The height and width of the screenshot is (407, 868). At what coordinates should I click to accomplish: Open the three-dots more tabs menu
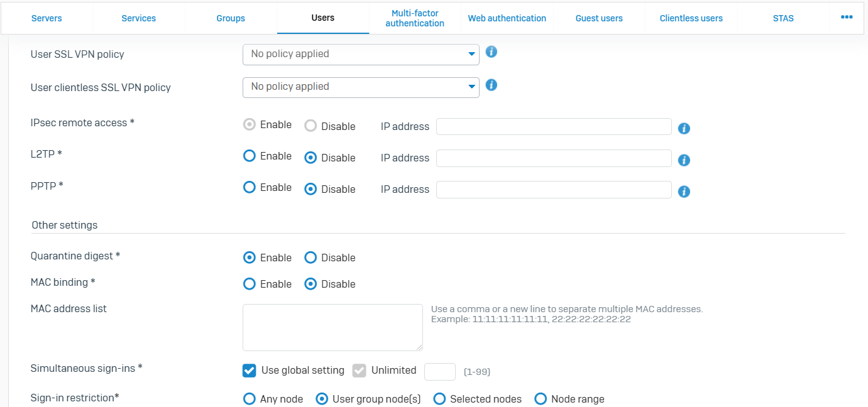(x=847, y=17)
